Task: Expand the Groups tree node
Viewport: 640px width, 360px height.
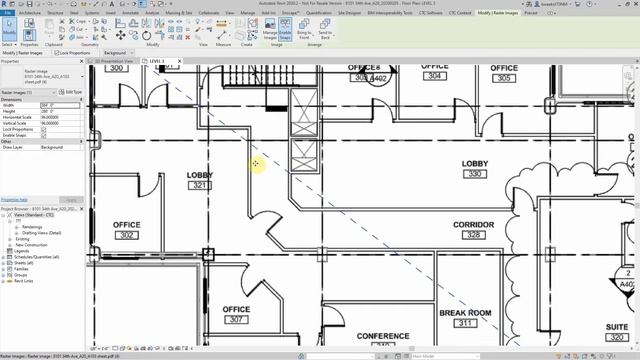Action: pyautogui.click(x=4, y=275)
